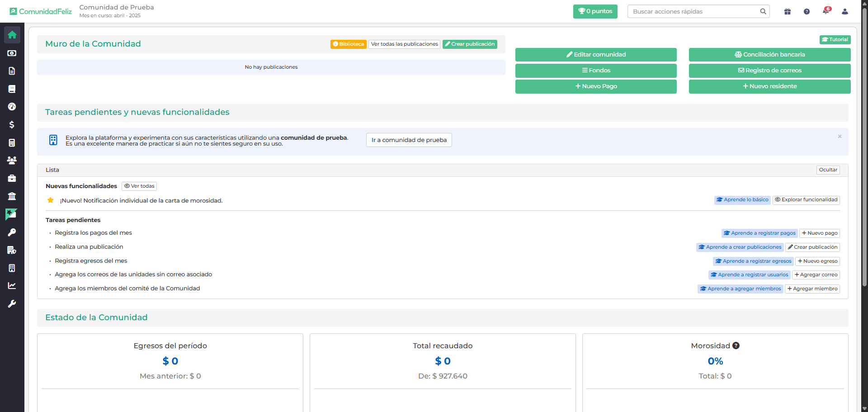Open the plain building sidebar icon
868x412 pixels.
[x=12, y=268]
